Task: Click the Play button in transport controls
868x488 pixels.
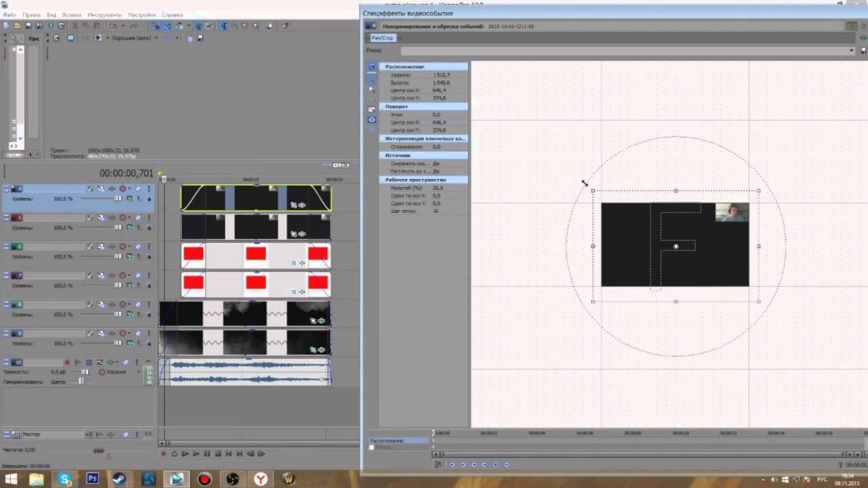Action: point(196,453)
